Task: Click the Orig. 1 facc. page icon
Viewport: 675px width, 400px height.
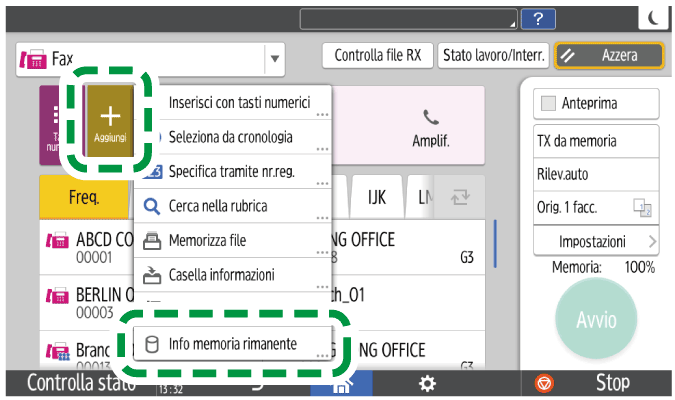Action: 641,207
